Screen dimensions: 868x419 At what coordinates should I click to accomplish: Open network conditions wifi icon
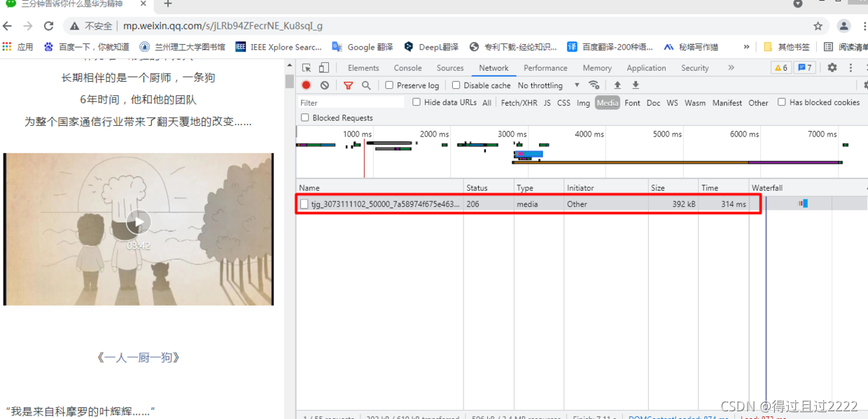pyautogui.click(x=594, y=85)
